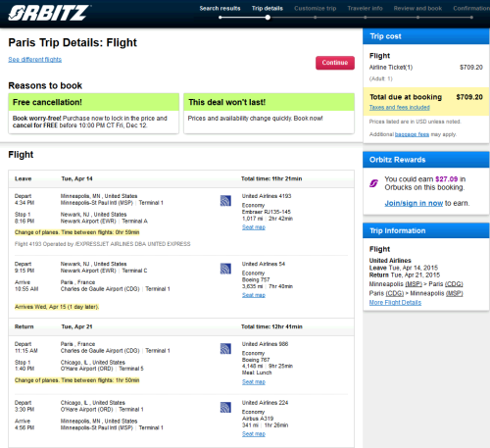
Task: Click the Orbucks rewards purple icon
Action: click(373, 183)
